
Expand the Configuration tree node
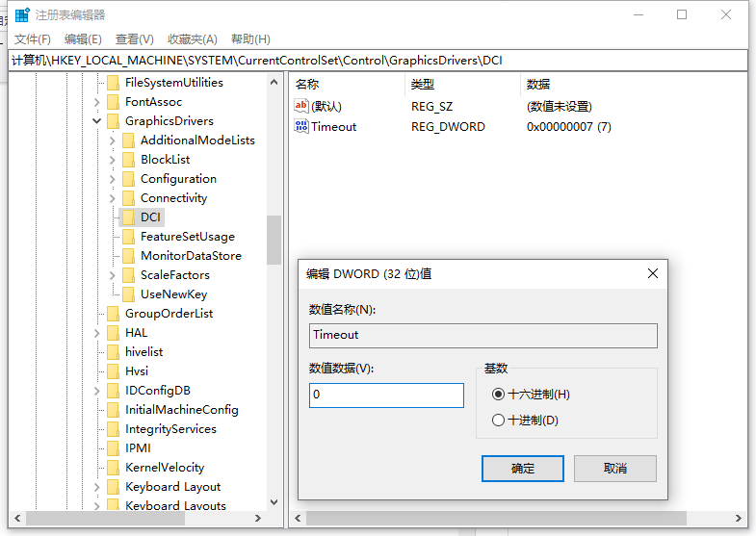pos(113,179)
